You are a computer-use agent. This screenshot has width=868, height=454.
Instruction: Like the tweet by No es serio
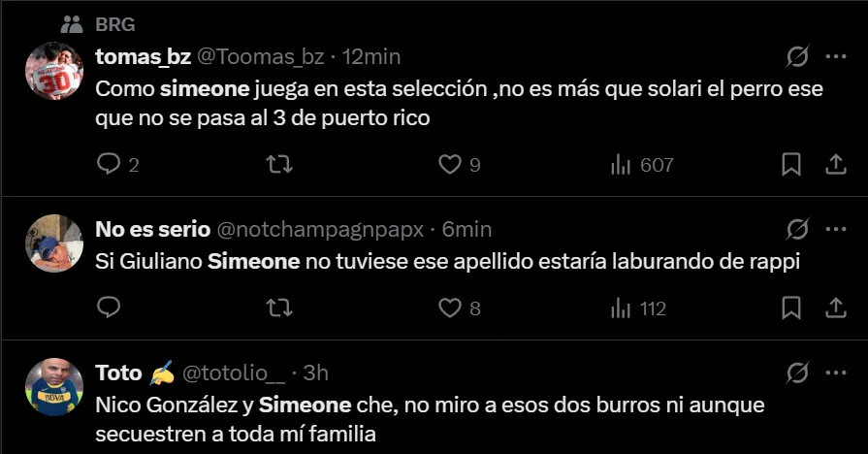(449, 308)
